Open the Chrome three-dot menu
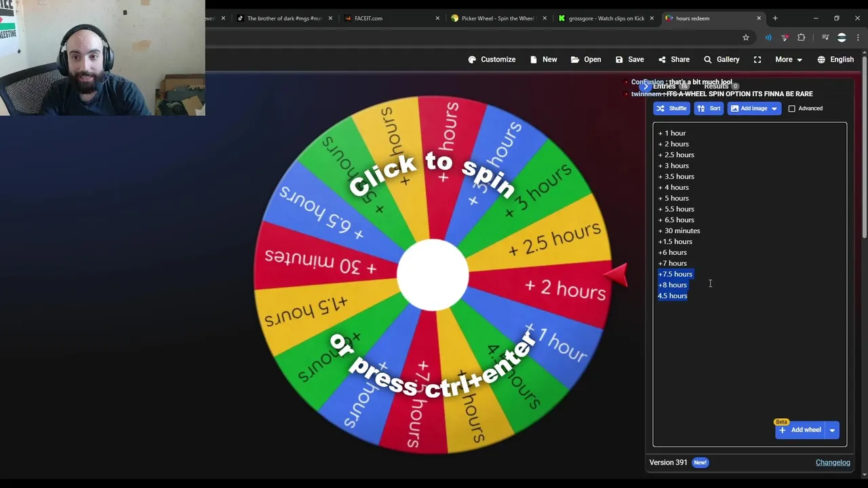 coord(859,37)
